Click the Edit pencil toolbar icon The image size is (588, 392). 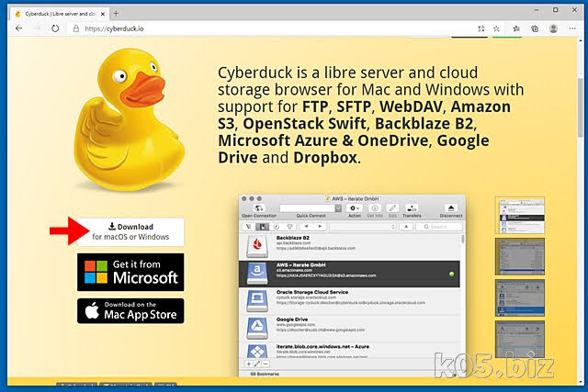[x=392, y=208]
